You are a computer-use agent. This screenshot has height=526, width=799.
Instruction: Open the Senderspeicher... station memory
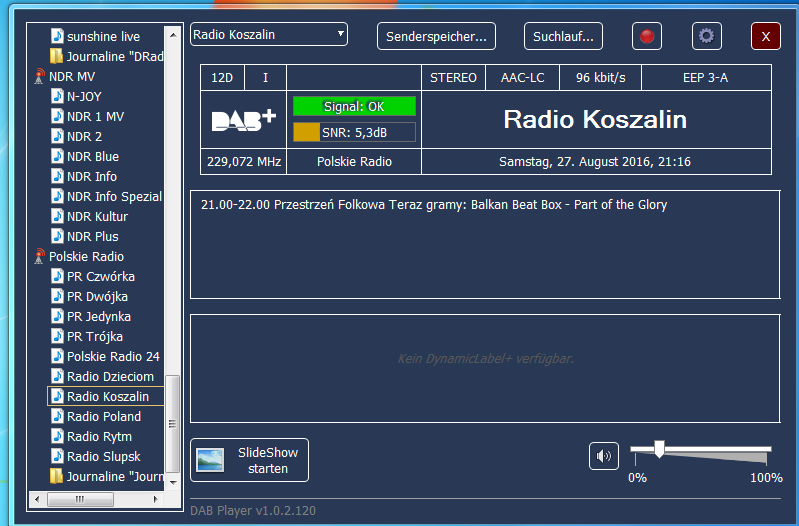tap(437, 36)
